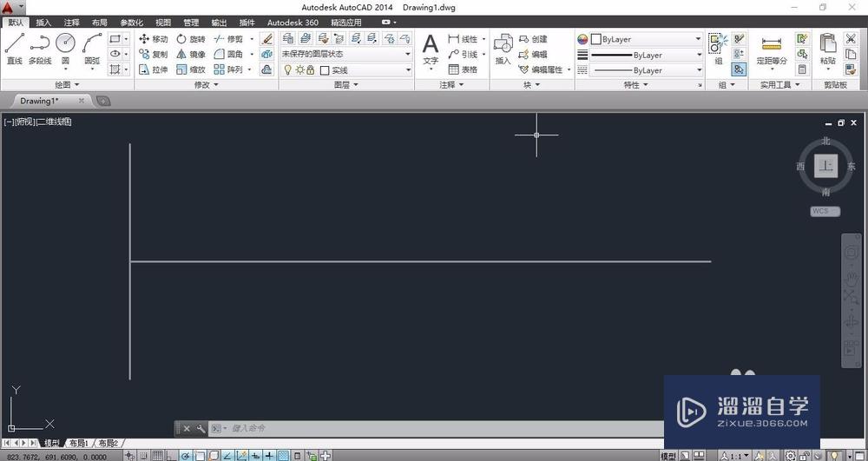Click the Edit block (编辑) tool
868x461 pixels.
[x=533, y=54]
